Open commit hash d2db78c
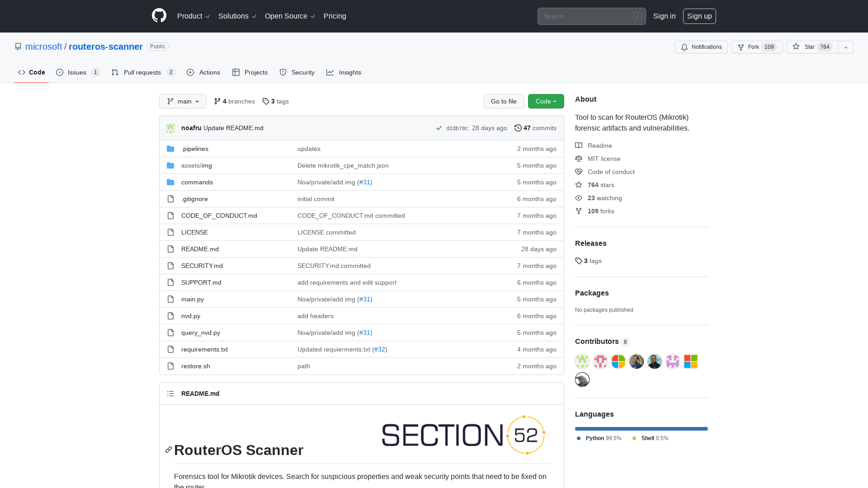868x488 pixels. tap(457, 128)
